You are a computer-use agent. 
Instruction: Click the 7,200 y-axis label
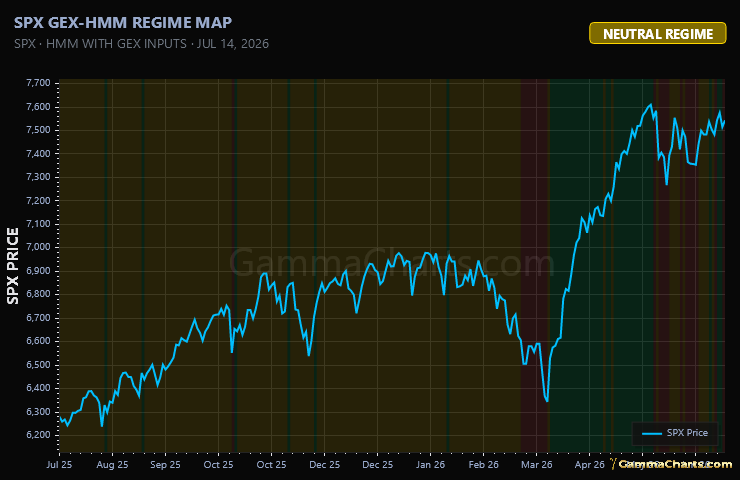click(38, 201)
